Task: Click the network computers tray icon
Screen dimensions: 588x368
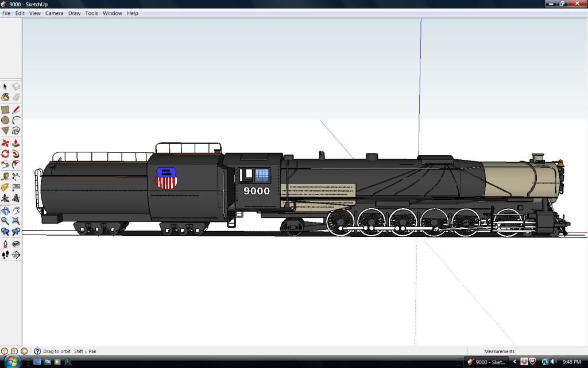Action: [x=545, y=362]
